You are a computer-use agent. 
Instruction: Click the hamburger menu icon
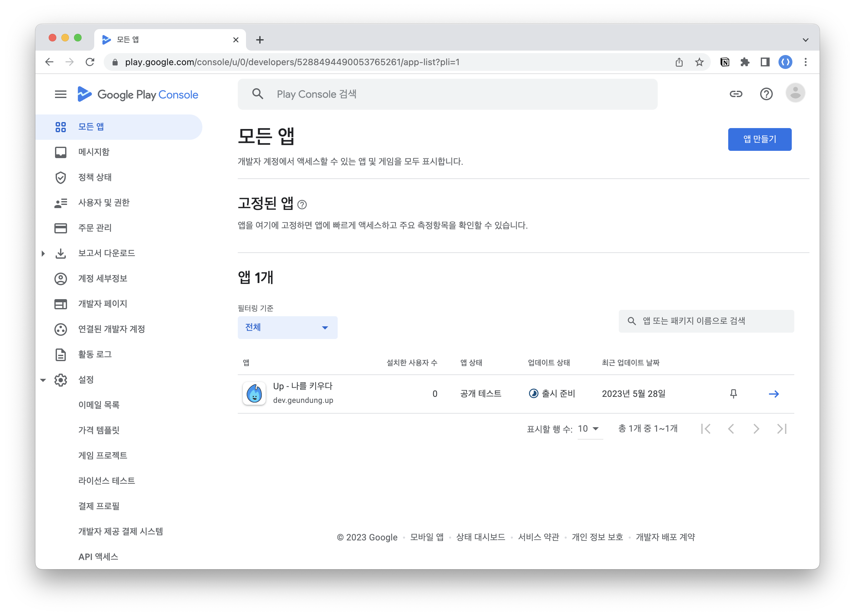click(60, 94)
